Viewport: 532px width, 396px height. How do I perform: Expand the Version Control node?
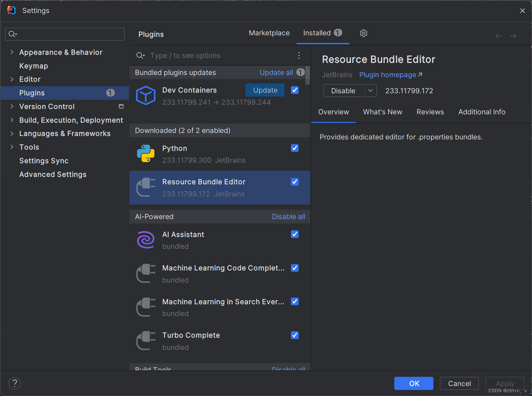click(12, 106)
